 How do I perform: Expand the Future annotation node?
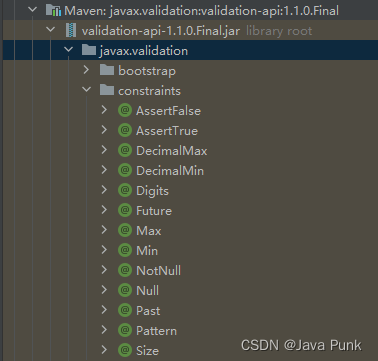[105, 210]
